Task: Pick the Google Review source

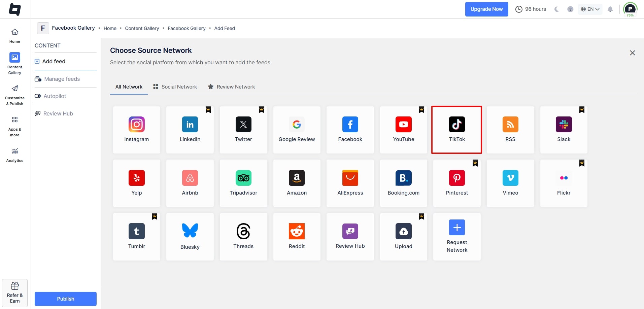Action: click(297, 130)
